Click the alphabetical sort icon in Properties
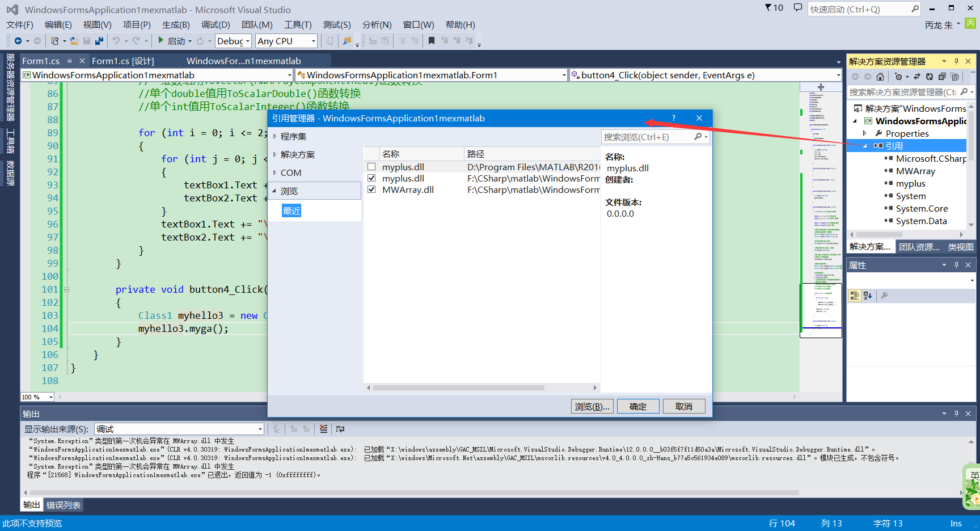The image size is (980, 531). [x=868, y=296]
